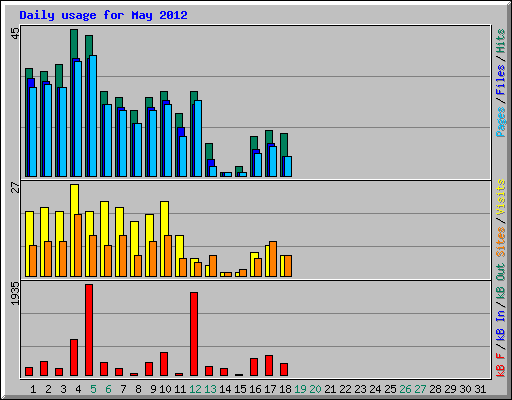Select day 14 on the date axis
The width and height of the screenshot is (512, 400).
tap(225, 389)
